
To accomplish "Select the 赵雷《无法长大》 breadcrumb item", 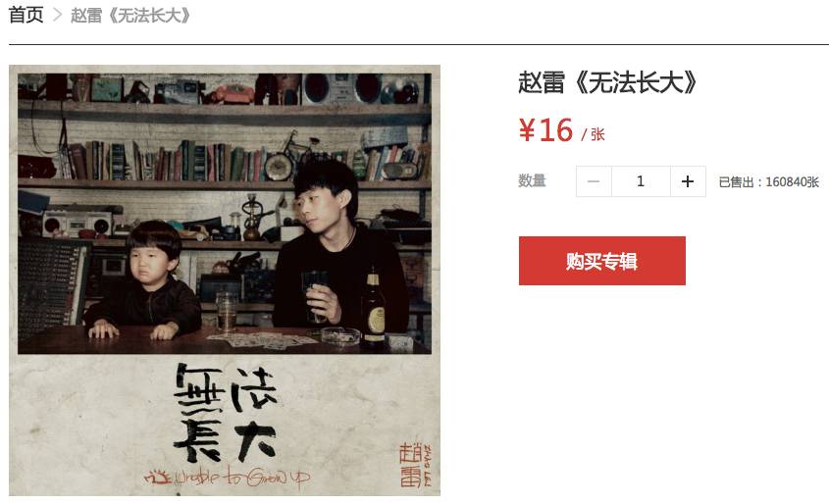I will [130, 15].
